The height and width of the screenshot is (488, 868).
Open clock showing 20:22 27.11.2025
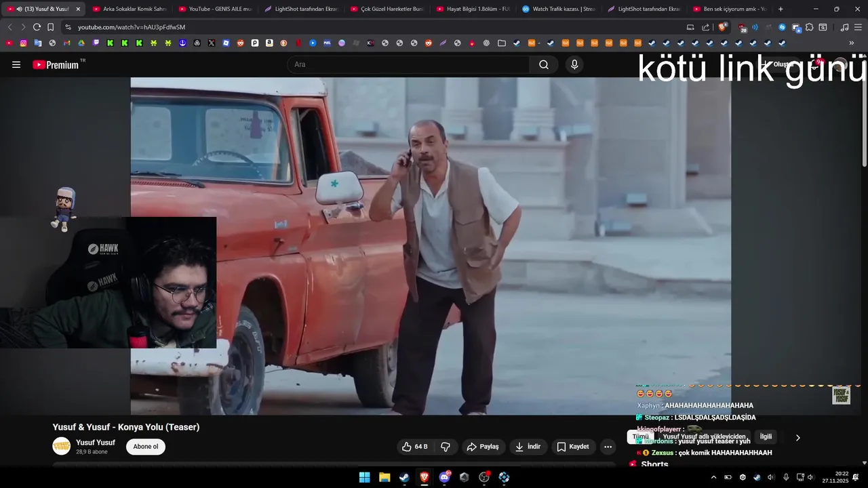pos(835,477)
